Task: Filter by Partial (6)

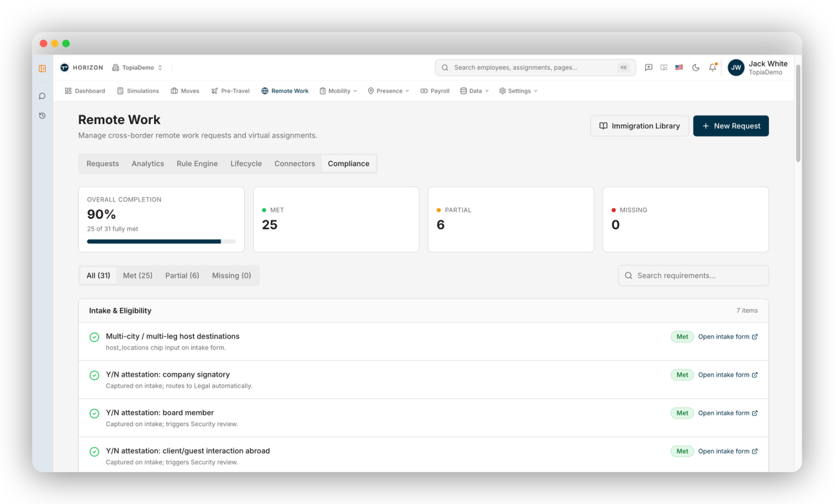Action: pyautogui.click(x=182, y=275)
